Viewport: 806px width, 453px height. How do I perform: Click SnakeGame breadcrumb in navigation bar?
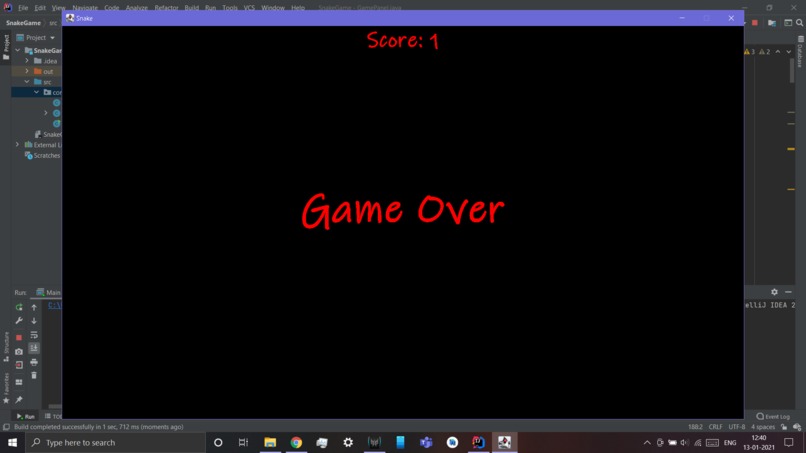pos(23,23)
